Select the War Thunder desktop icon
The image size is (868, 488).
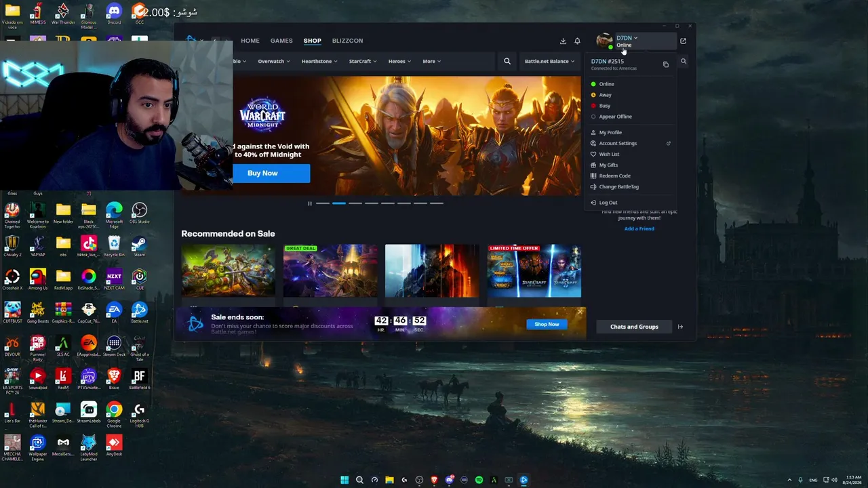63,14
